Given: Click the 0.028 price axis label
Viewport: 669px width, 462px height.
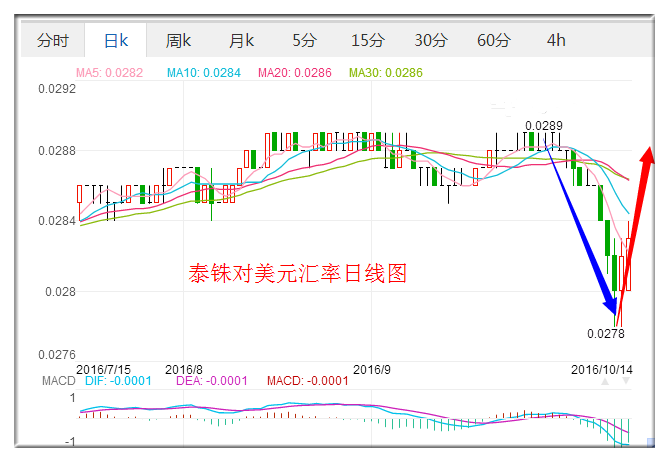Looking at the screenshot, I should pos(60,292).
